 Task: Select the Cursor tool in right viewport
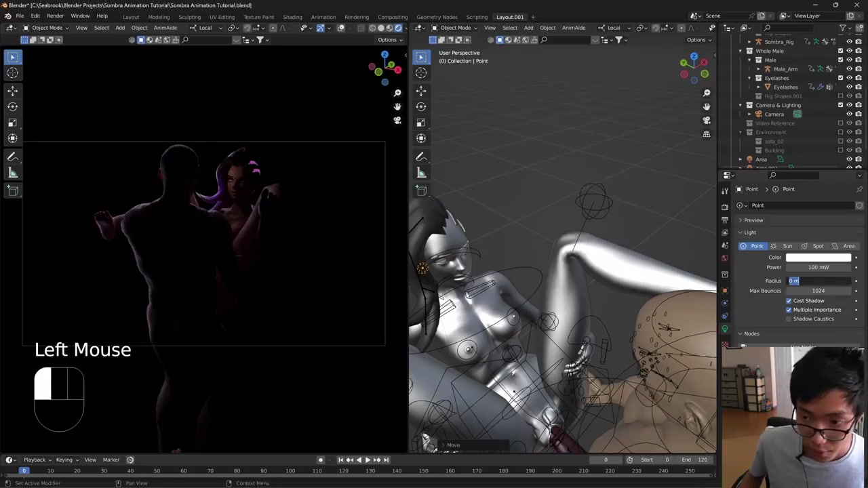coord(421,73)
